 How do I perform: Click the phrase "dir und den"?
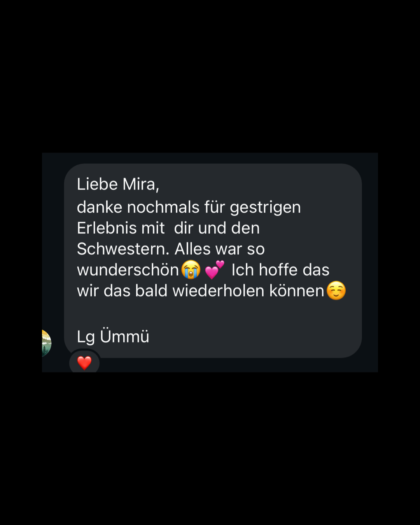[x=217, y=228]
